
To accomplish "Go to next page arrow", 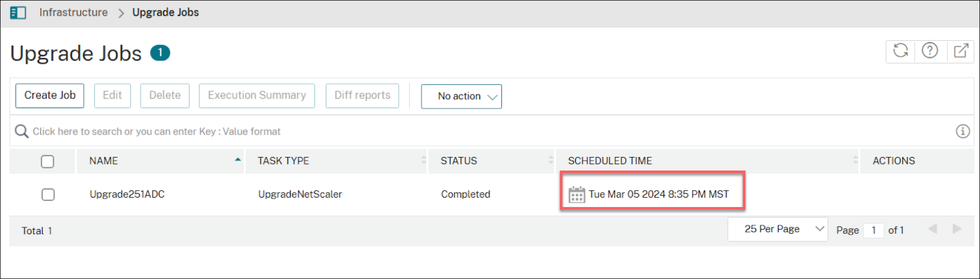I will (957, 229).
